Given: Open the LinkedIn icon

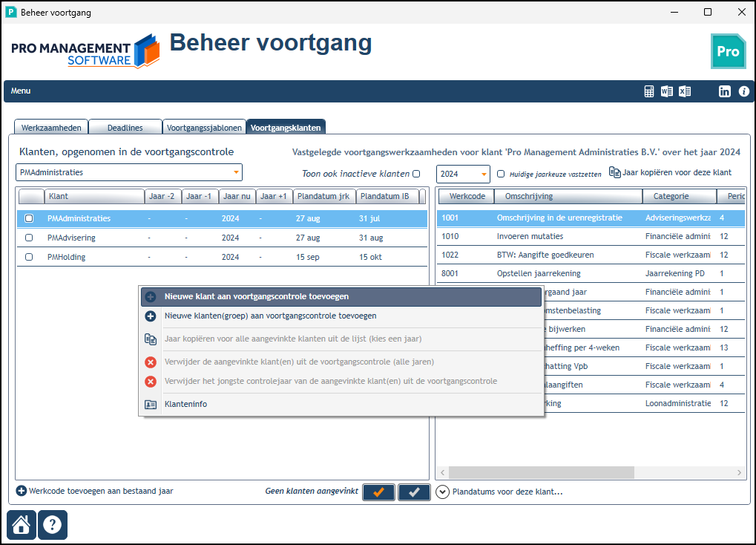Looking at the screenshot, I should pos(724,91).
